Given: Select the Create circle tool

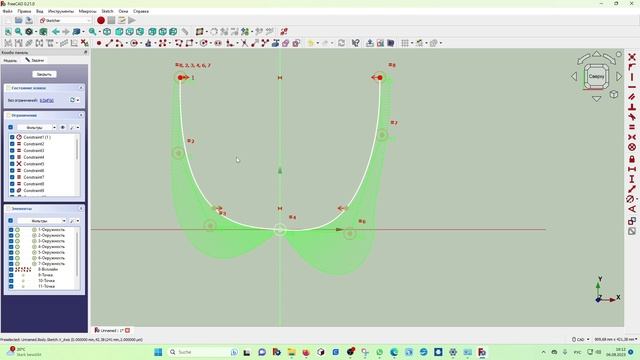Looking at the screenshot, I should coord(134,43).
